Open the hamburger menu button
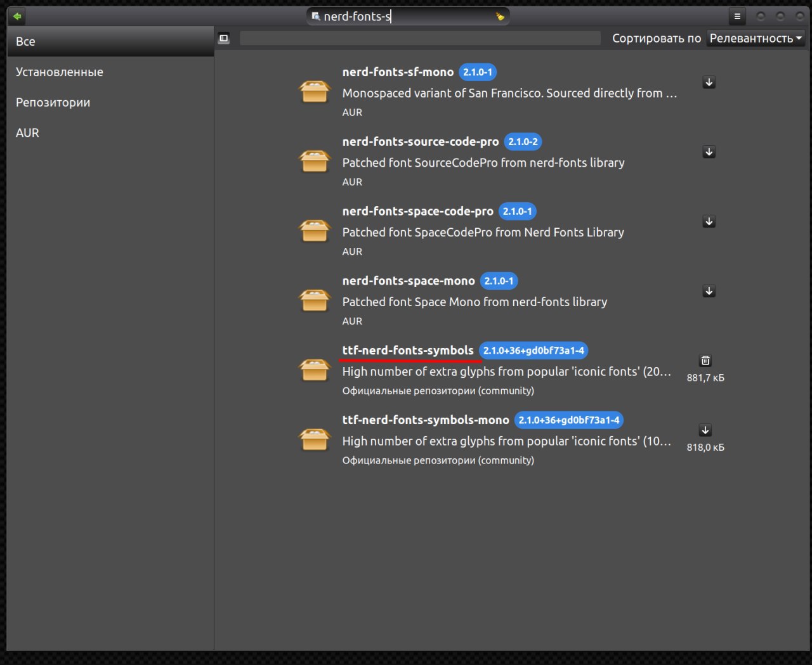The width and height of the screenshot is (812, 665). 737,16
